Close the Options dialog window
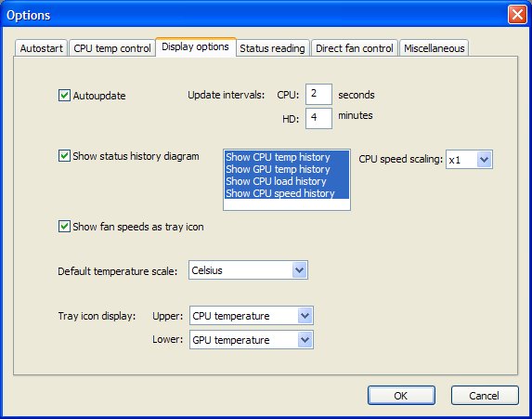Screen dimensions: 532x419 [x=517, y=15]
